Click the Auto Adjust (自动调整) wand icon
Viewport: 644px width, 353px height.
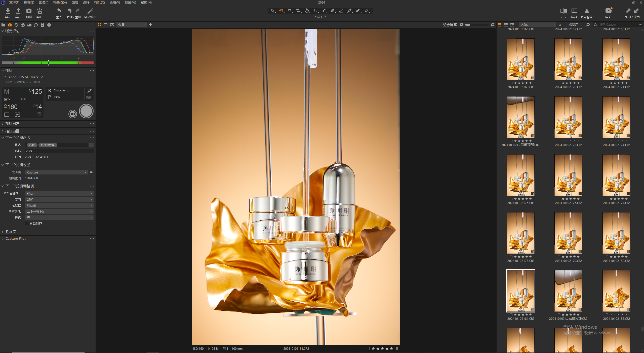click(x=90, y=11)
